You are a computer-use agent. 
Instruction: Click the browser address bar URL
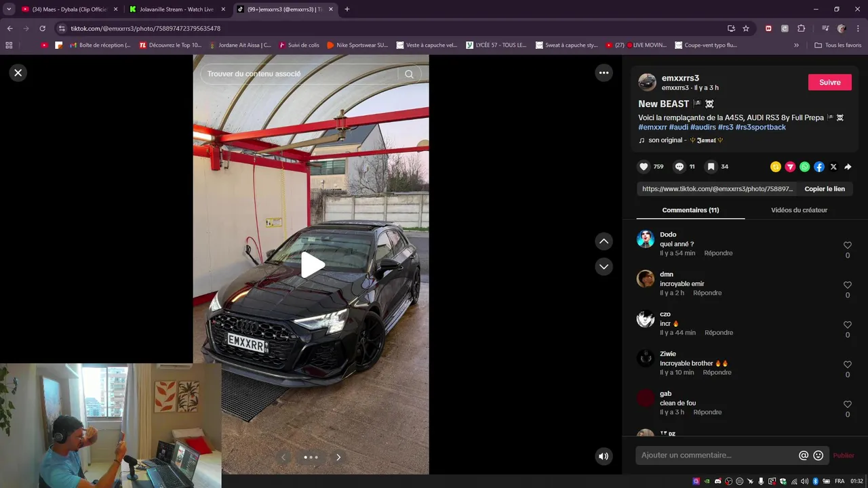click(x=145, y=28)
